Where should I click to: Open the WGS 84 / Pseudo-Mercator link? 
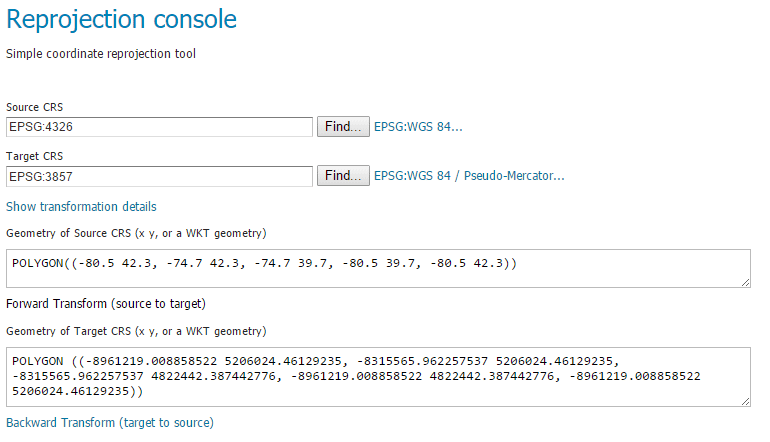[x=469, y=176]
